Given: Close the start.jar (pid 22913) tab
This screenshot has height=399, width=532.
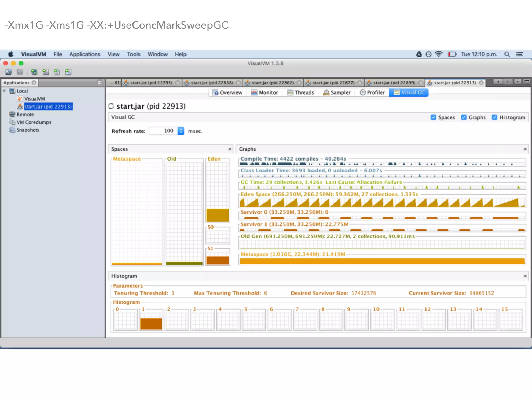Looking at the screenshot, I should pyautogui.click(x=481, y=83).
